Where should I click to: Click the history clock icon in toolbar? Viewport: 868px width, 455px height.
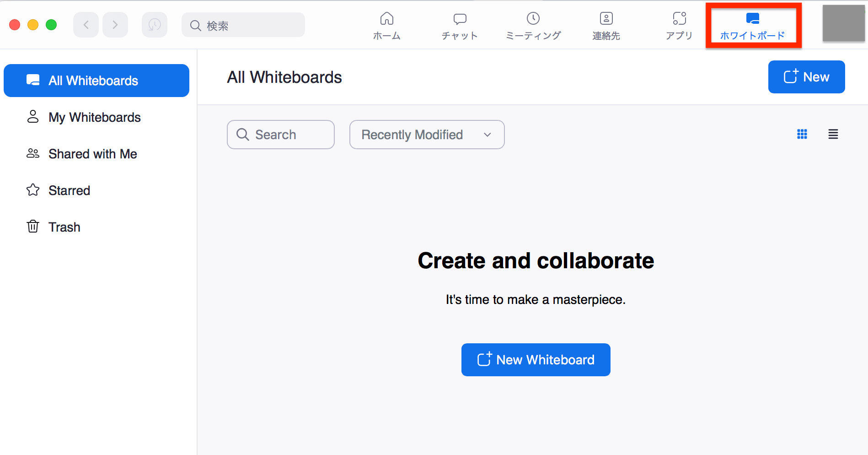coord(155,25)
